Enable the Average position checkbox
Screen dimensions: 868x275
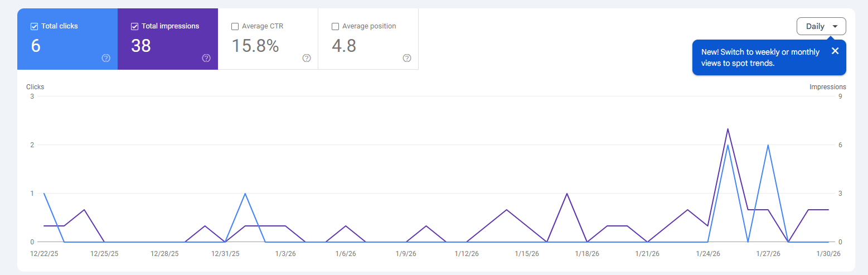point(335,26)
